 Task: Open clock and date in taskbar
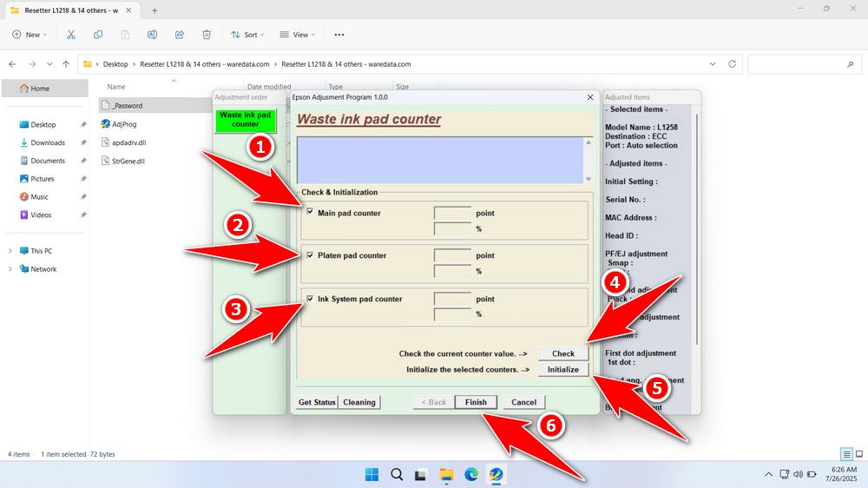coord(841,474)
